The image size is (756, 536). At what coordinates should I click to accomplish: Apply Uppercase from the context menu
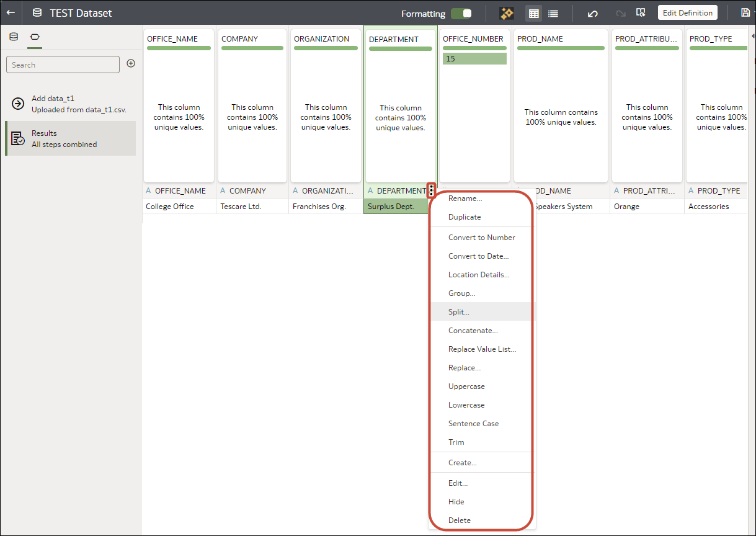[466, 386]
